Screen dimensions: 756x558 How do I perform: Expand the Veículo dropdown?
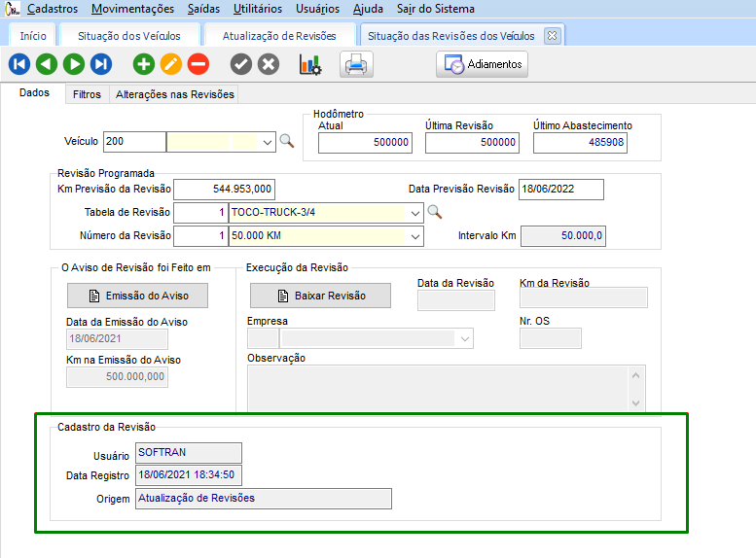268,142
